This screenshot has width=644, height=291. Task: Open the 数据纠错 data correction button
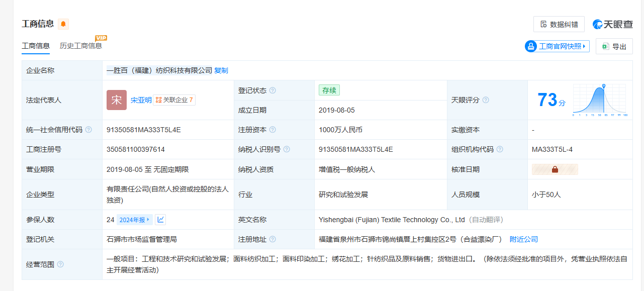[559, 24]
